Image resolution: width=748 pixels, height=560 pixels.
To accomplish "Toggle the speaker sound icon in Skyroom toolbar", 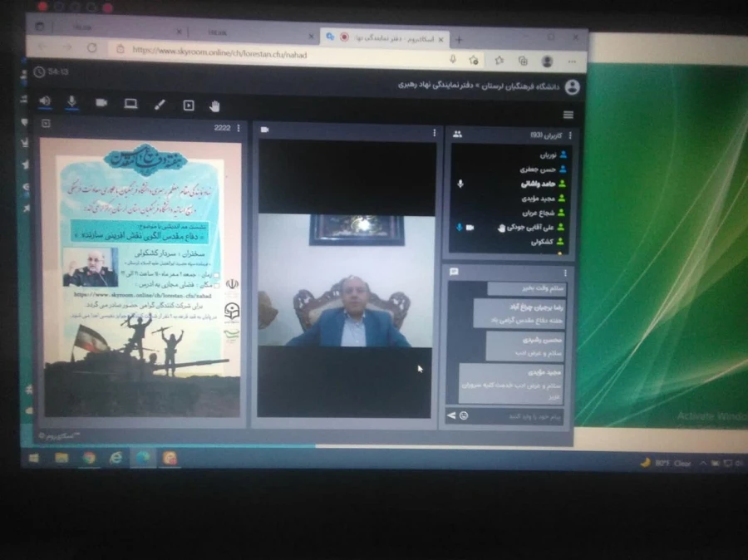I will [45, 102].
